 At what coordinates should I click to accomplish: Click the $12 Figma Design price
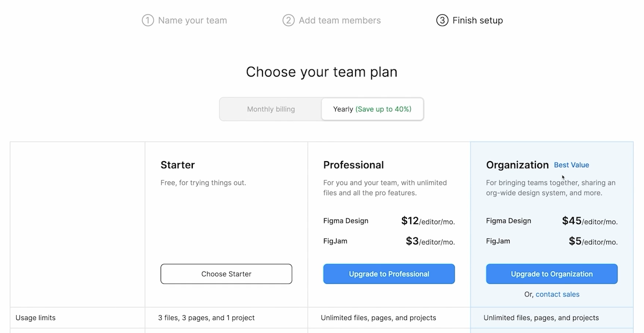(410, 221)
